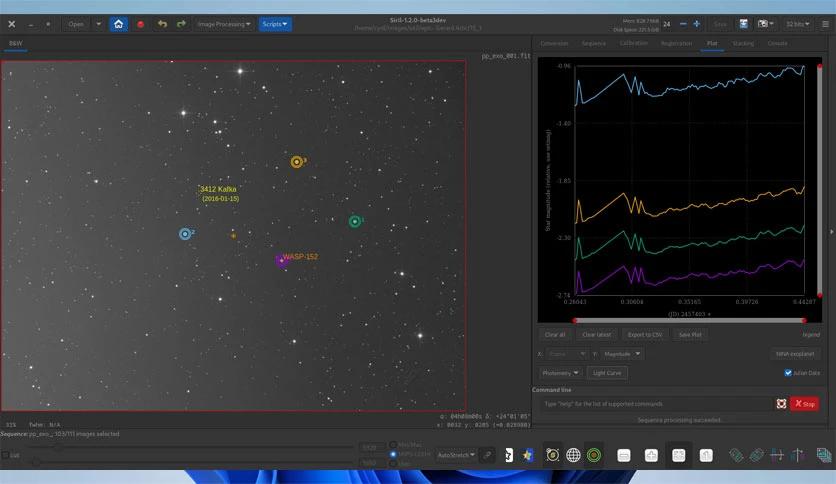Open the AutoStretch display mode dropdown
This screenshot has width=836, height=484.
point(456,455)
